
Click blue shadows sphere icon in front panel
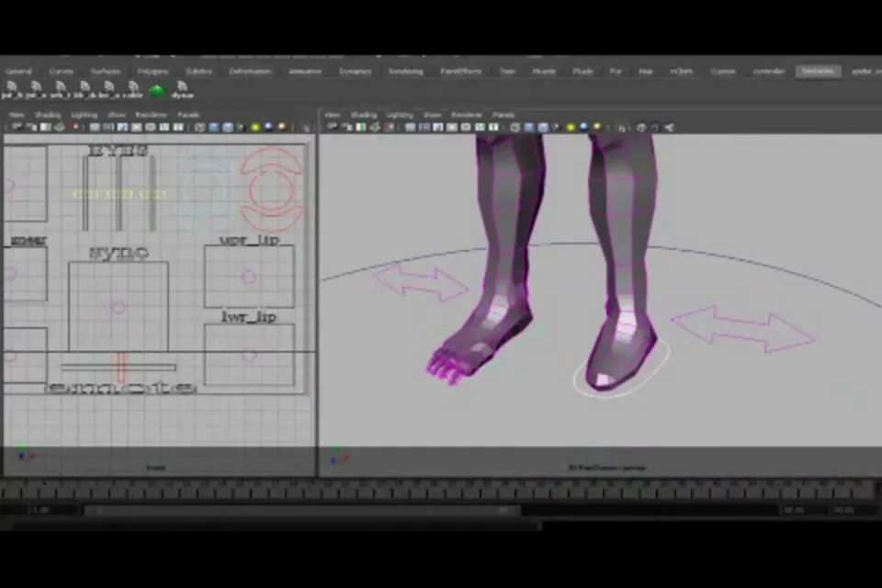269,128
